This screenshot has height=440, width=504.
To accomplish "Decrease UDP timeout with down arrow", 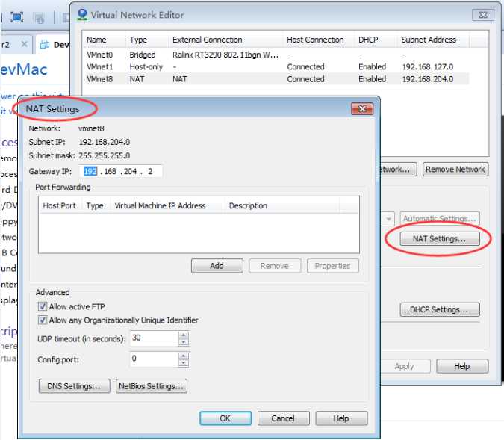I will pyautogui.click(x=183, y=342).
